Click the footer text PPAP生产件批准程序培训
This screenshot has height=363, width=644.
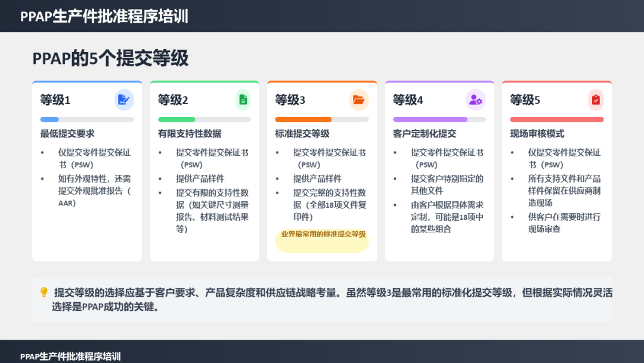tap(70, 356)
